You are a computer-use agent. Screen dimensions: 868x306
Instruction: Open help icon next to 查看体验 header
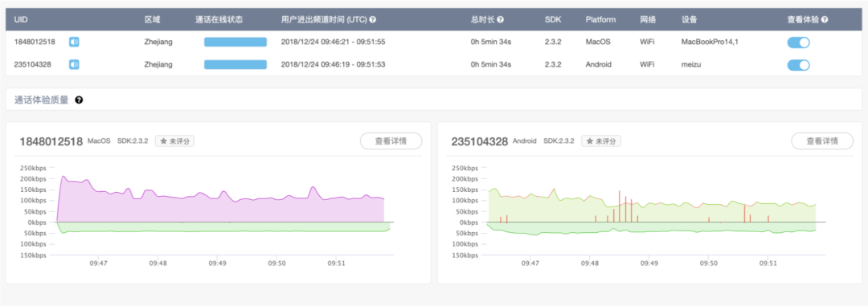825,19
